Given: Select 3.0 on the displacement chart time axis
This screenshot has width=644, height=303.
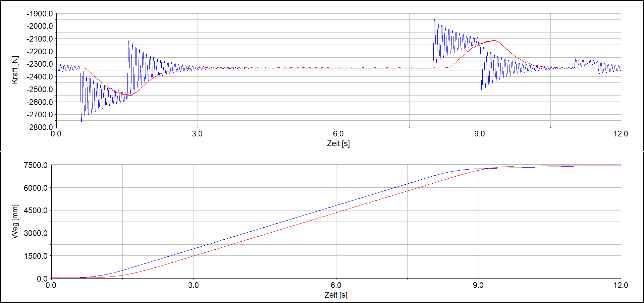Looking at the screenshot, I should click(x=193, y=285).
